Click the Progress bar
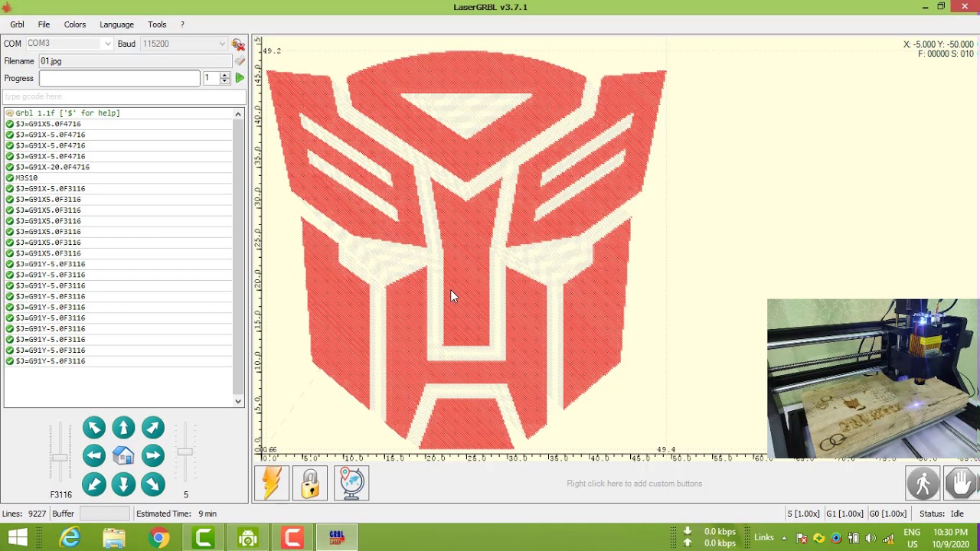980x551 pixels. (x=119, y=78)
